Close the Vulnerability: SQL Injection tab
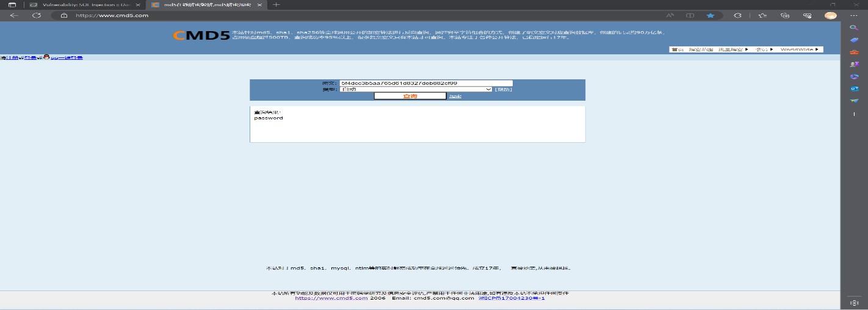 137,4
